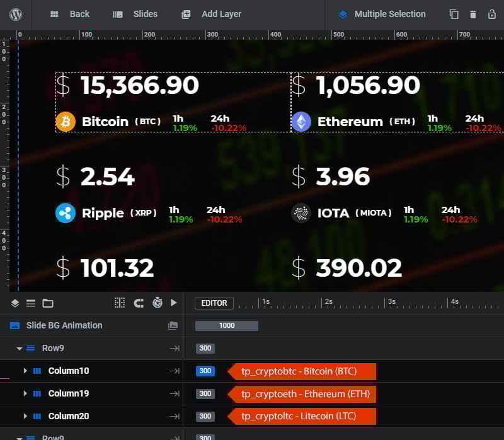Open the Multiple Selection layer dropdown
The width and height of the screenshot is (504, 440).
click(x=390, y=14)
